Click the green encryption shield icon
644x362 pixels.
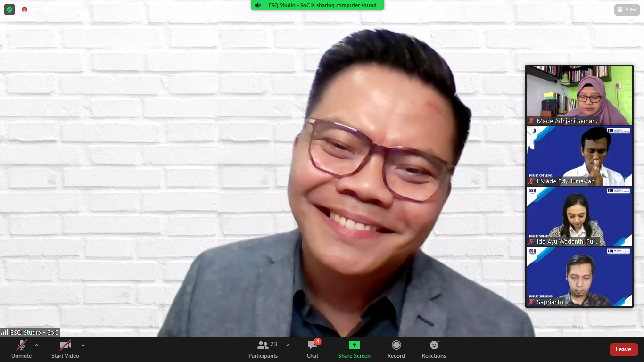coord(9,9)
